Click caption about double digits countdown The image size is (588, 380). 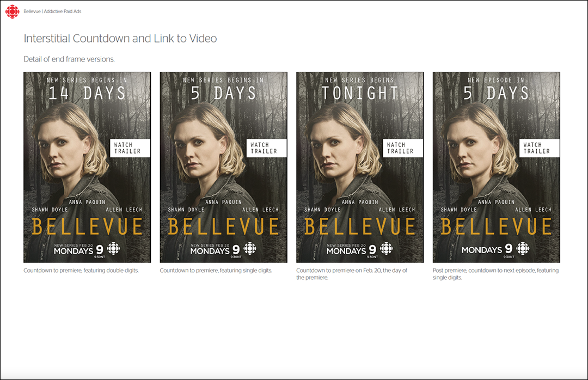[81, 271]
